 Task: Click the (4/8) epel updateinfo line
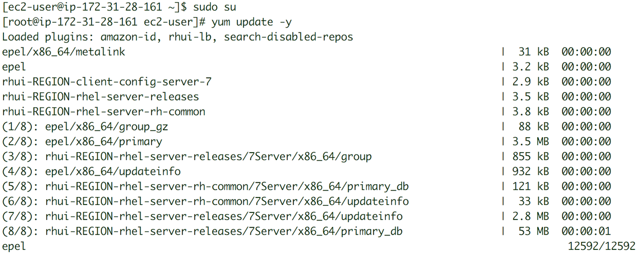tap(91, 172)
